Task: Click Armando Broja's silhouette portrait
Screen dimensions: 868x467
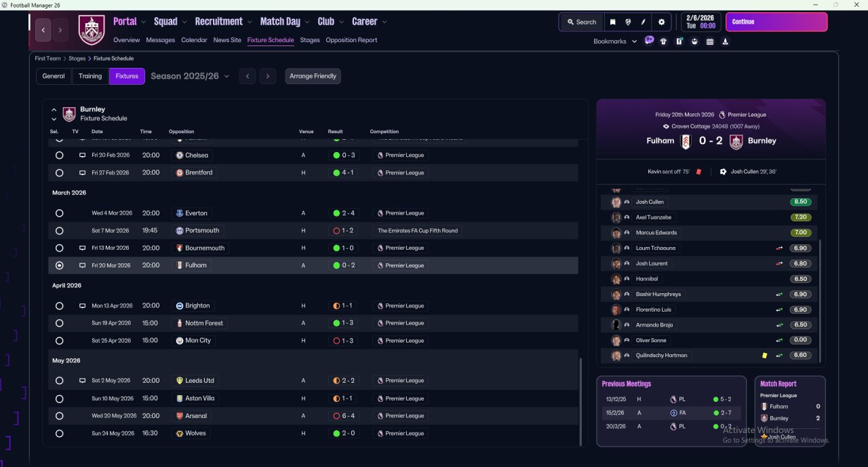Action: tap(616, 325)
